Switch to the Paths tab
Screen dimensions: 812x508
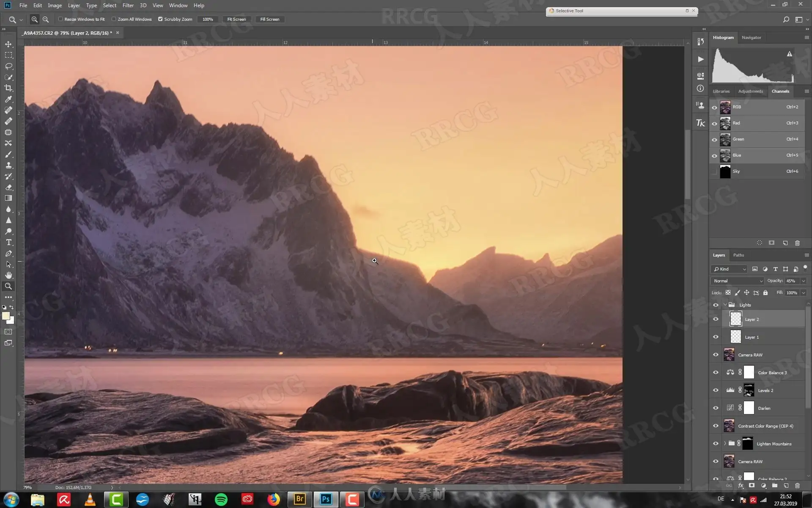coord(738,255)
